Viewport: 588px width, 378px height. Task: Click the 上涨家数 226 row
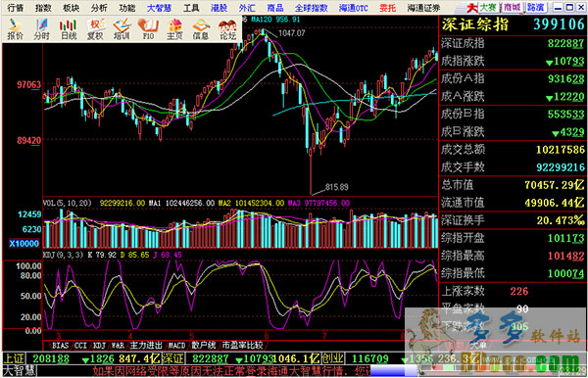click(513, 291)
